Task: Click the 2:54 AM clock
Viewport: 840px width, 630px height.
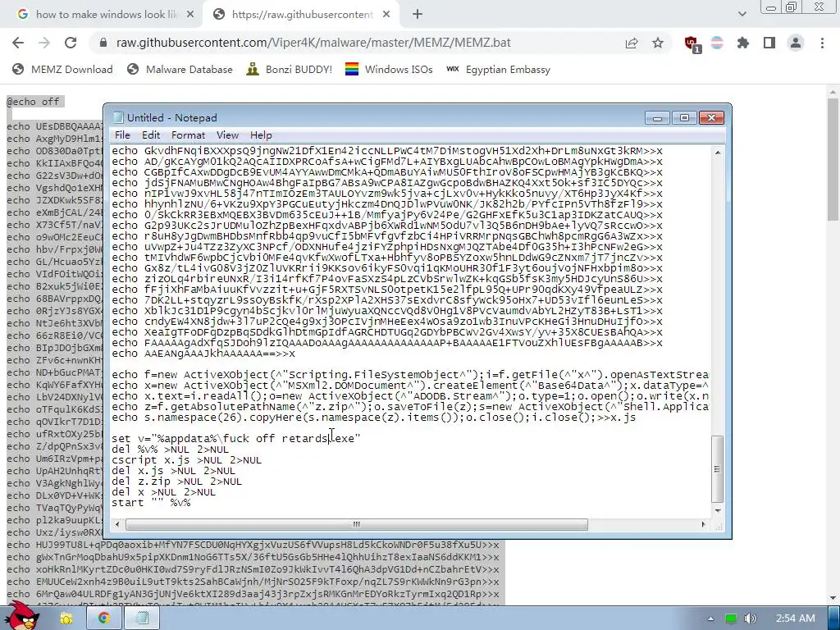Action: (796, 619)
